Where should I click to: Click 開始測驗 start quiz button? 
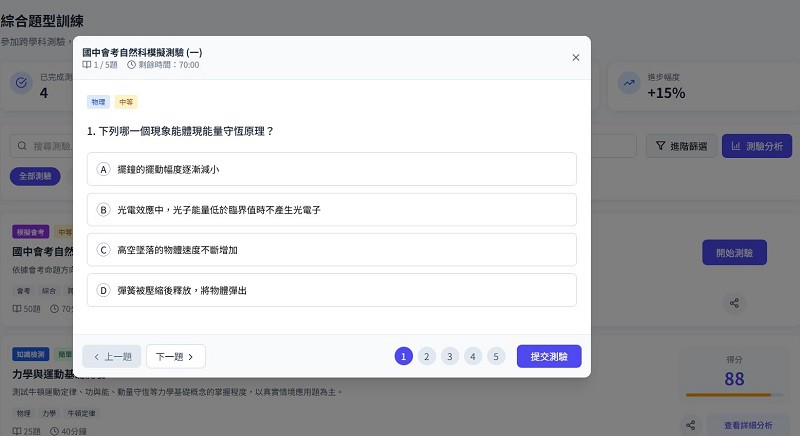point(734,251)
